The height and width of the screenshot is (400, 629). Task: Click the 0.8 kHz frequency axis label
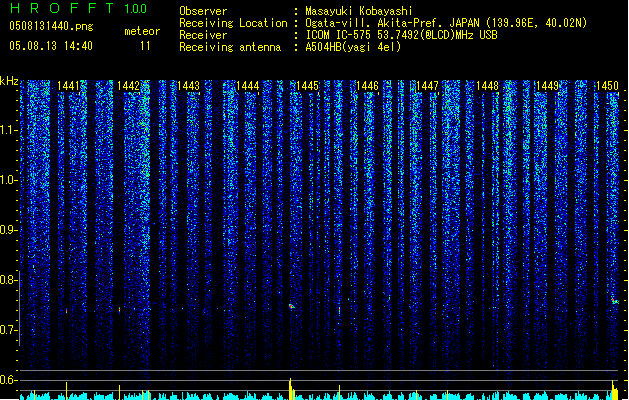point(8,280)
